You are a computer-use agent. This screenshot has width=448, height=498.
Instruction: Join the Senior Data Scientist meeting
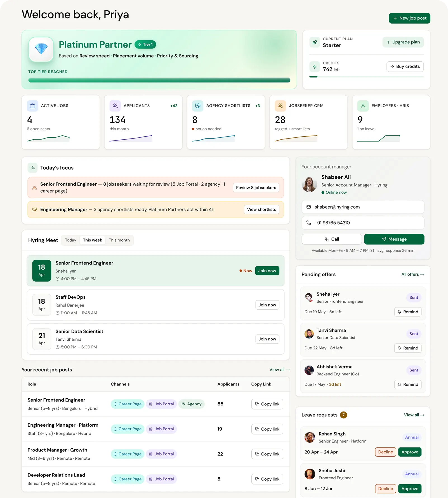point(267,339)
